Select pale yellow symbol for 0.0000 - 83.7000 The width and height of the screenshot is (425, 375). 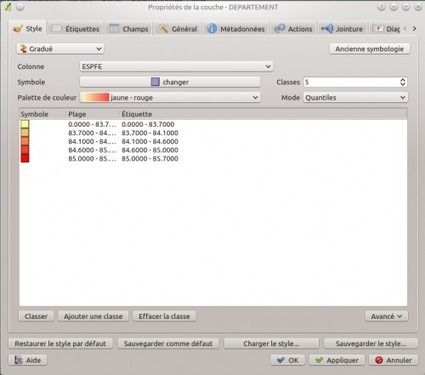point(25,124)
